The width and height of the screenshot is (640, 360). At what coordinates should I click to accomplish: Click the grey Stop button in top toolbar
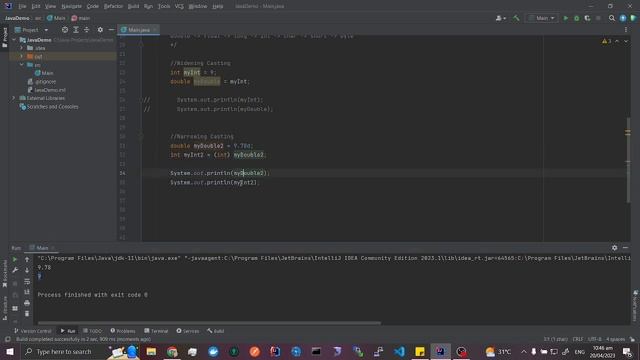pos(598,18)
